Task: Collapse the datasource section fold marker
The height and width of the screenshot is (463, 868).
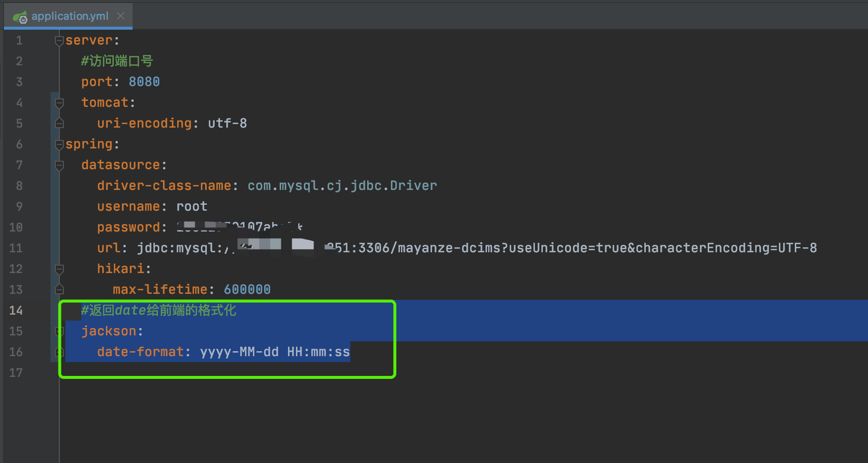Action: click(59, 165)
